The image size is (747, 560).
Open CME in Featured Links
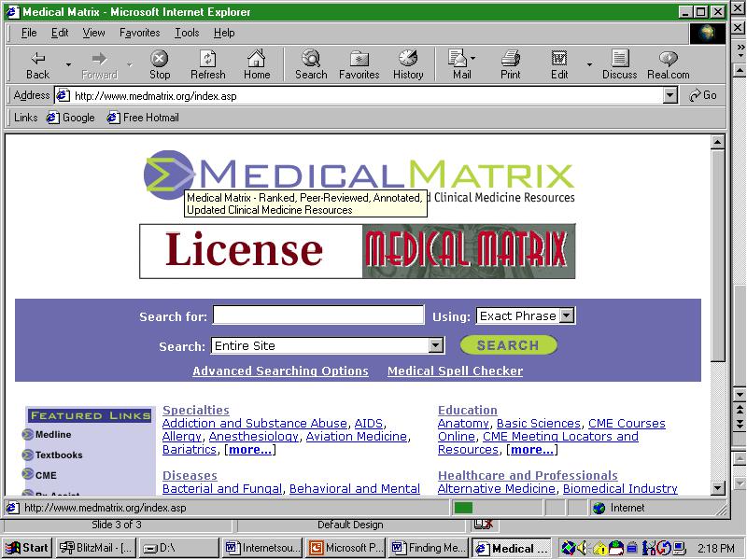[46, 475]
